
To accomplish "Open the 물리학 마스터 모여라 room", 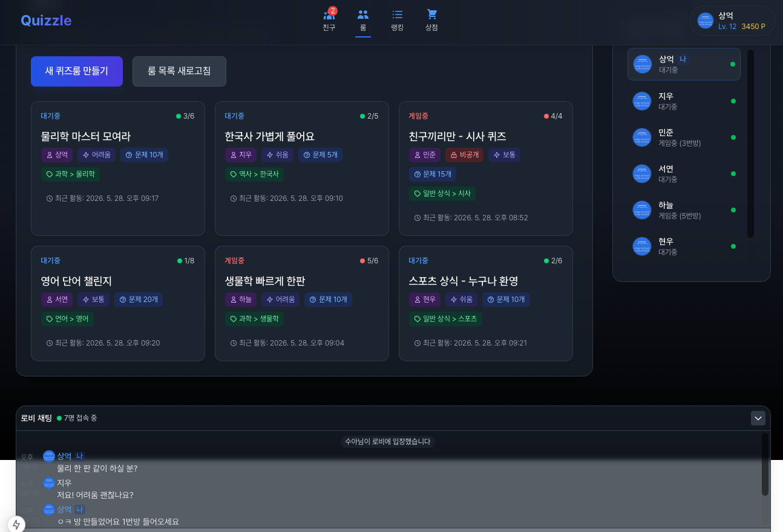I will 118,168.
